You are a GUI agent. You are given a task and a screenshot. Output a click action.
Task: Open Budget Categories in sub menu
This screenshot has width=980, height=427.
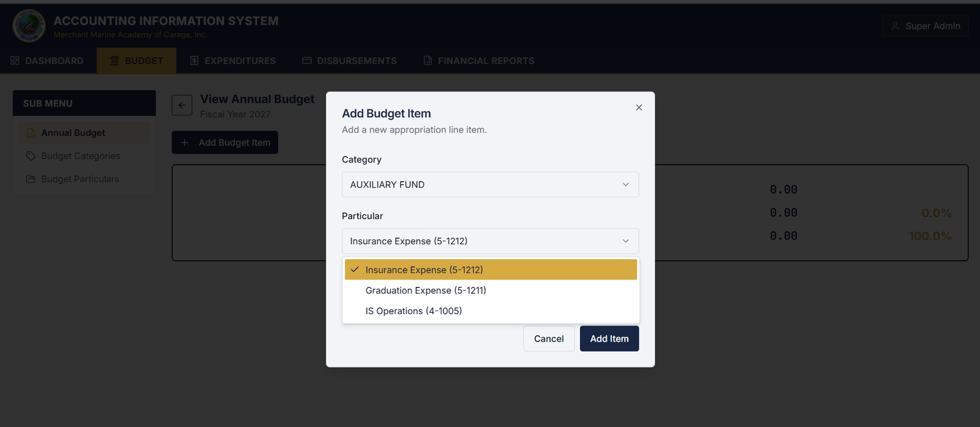(84, 156)
